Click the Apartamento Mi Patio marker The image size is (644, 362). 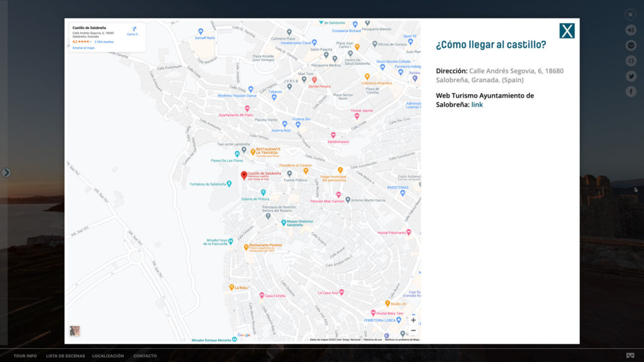coord(247,109)
